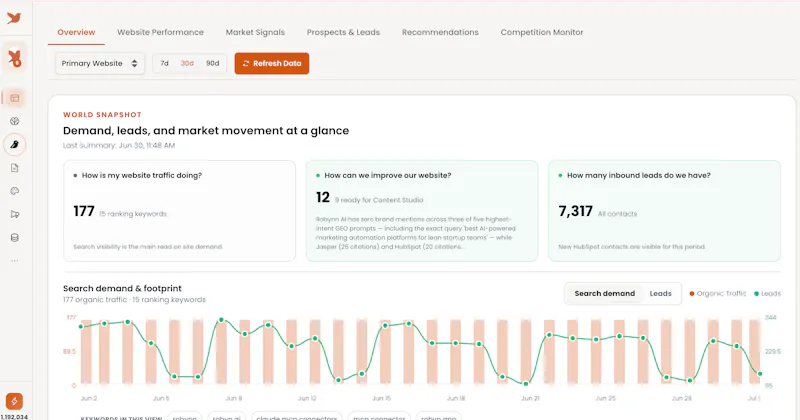
Task: Click the WORLD SNAPSHOT heading label
Action: (x=102, y=115)
